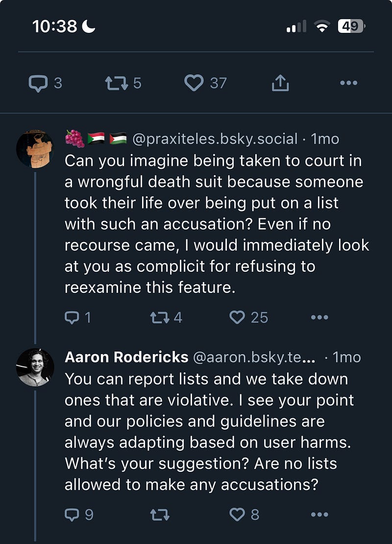
Task: Repost the top post with 5 reposts
Action: coord(116,83)
